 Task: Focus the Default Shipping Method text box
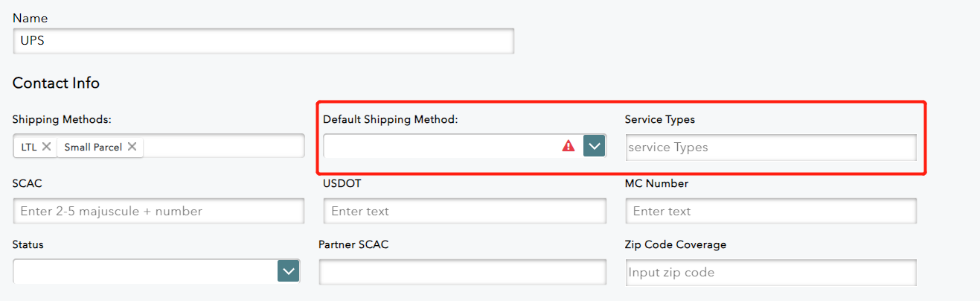pos(439,146)
